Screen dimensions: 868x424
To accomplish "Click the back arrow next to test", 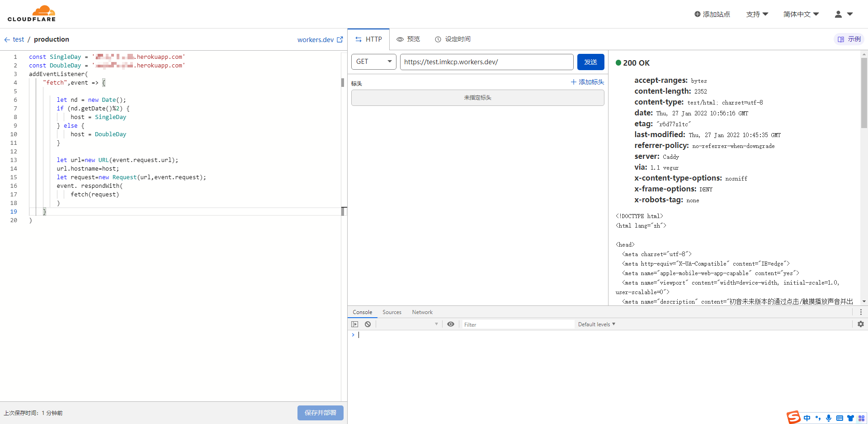I will click(x=7, y=40).
